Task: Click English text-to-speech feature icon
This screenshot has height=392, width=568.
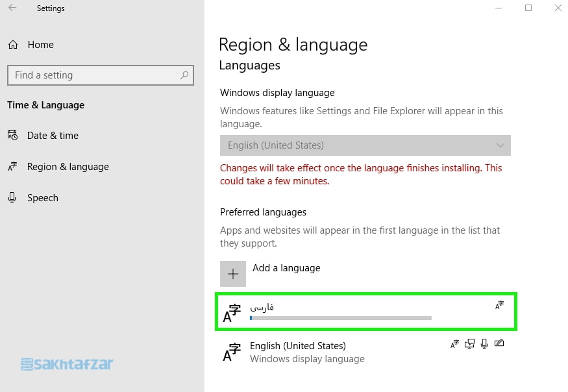Action: (469, 343)
